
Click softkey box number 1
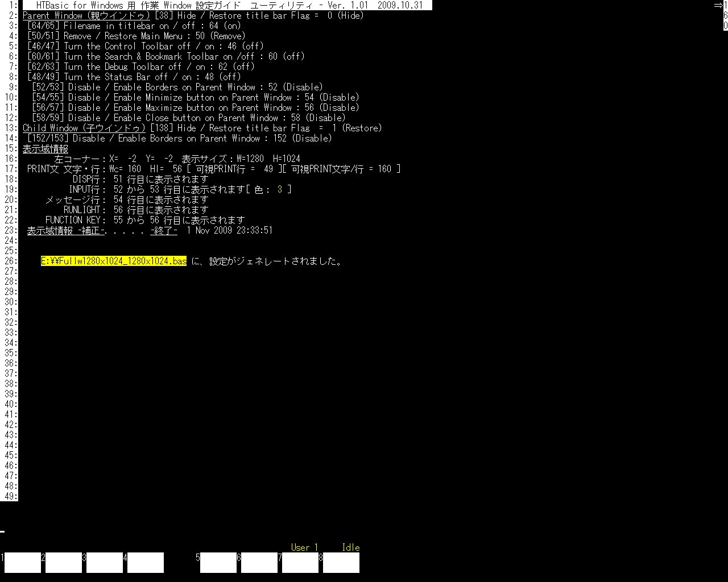click(x=23, y=562)
